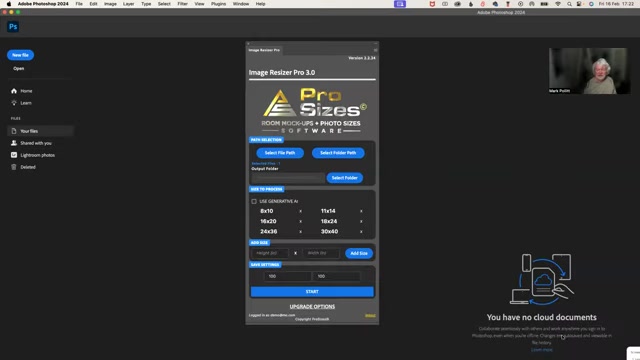Click the Deleted trash icon
The height and width of the screenshot is (360, 640).
[14, 167]
